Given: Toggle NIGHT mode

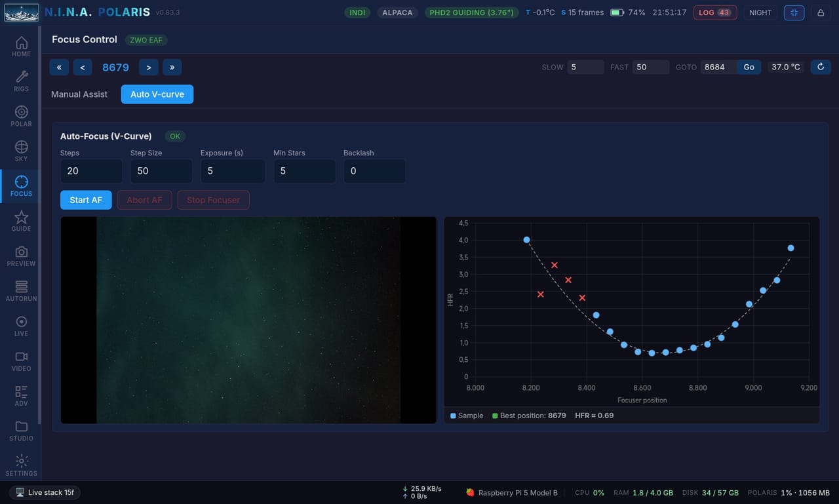Looking at the screenshot, I should click(x=760, y=12).
